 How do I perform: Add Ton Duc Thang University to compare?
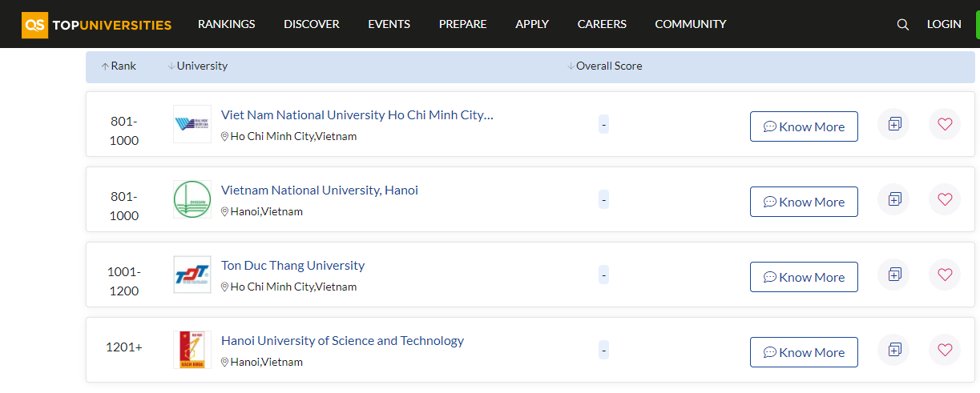pyautogui.click(x=894, y=275)
